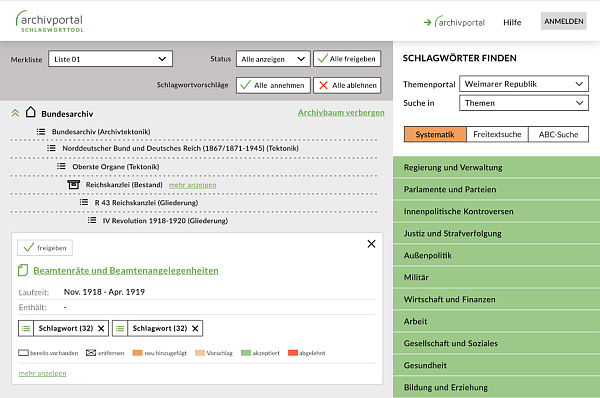Click the Bundesarchiv home icon

pos(31,112)
